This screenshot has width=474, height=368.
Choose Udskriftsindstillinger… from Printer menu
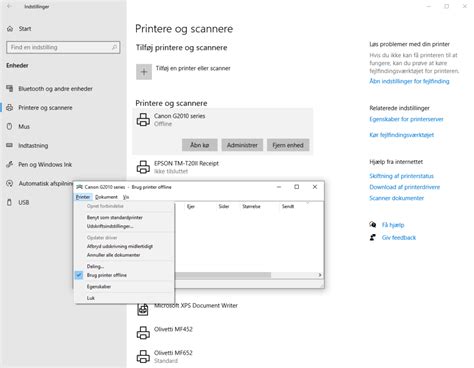tap(110, 226)
